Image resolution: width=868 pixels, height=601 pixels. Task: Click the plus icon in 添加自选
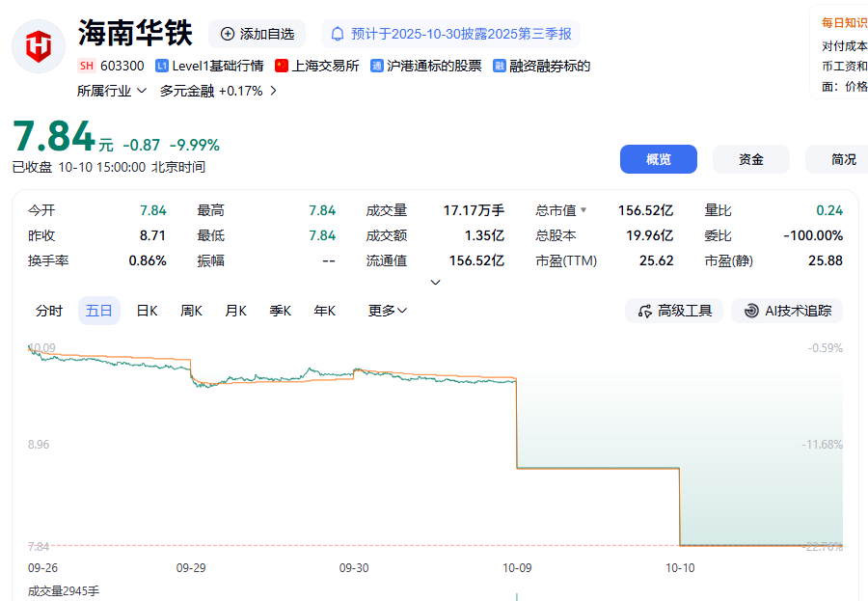(x=227, y=34)
